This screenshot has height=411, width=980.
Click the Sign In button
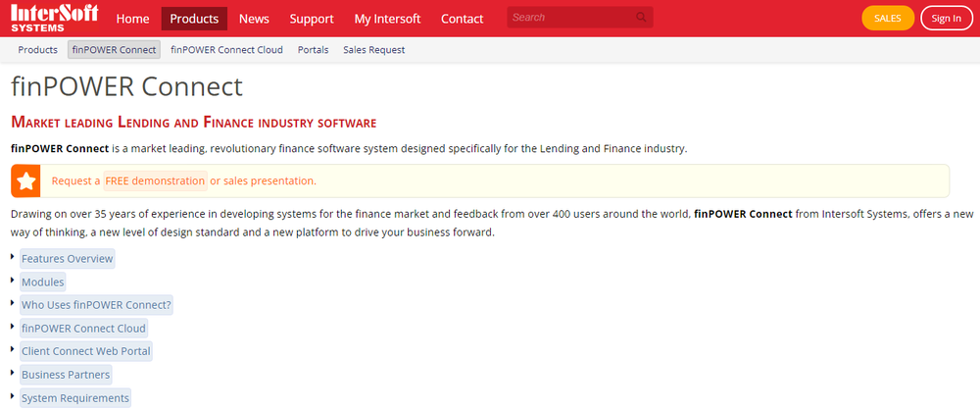tap(947, 18)
